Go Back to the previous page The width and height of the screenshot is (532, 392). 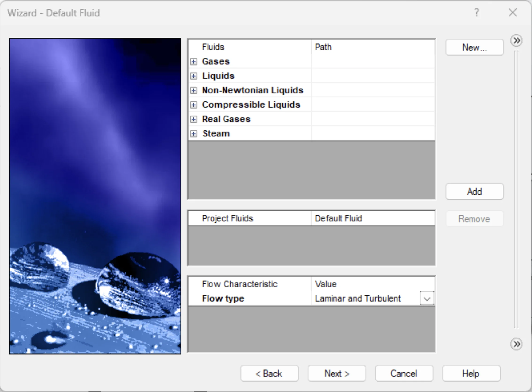pos(269,373)
